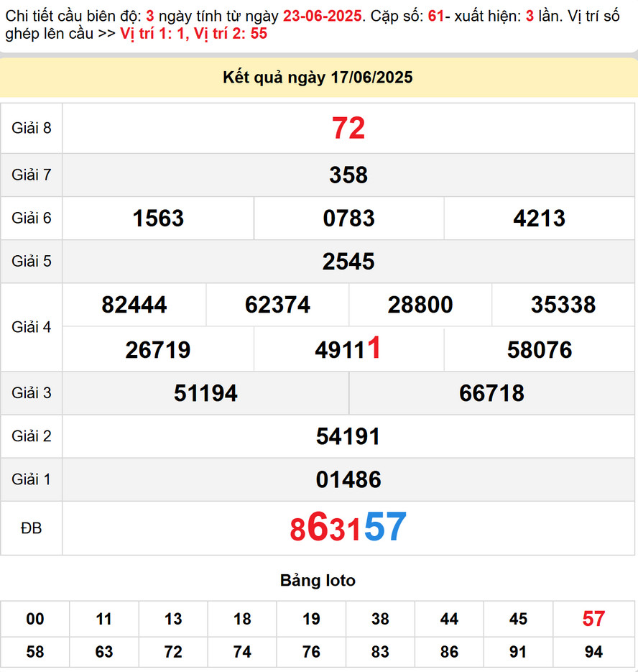The width and height of the screenshot is (638, 672).
Task: Select the Giải 8 result 72
Action: click(348, 128)
